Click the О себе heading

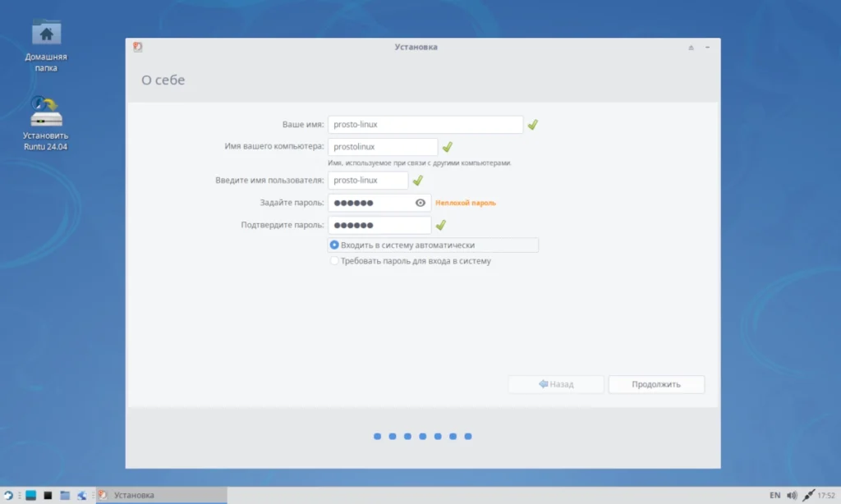[x=163, y=80]
